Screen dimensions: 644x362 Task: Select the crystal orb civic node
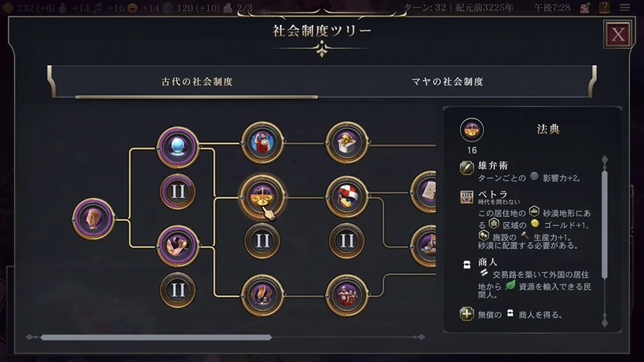(x=177, y=147)
